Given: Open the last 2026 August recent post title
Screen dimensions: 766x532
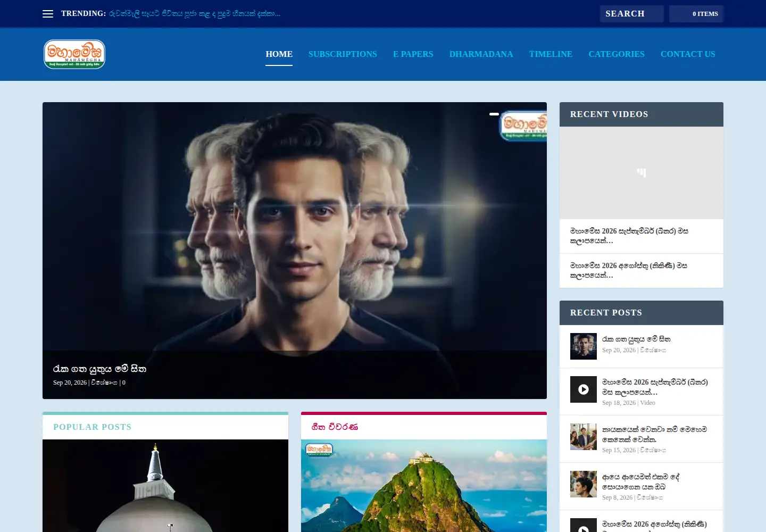Looking at the screenshot, I should coord(654,525).
